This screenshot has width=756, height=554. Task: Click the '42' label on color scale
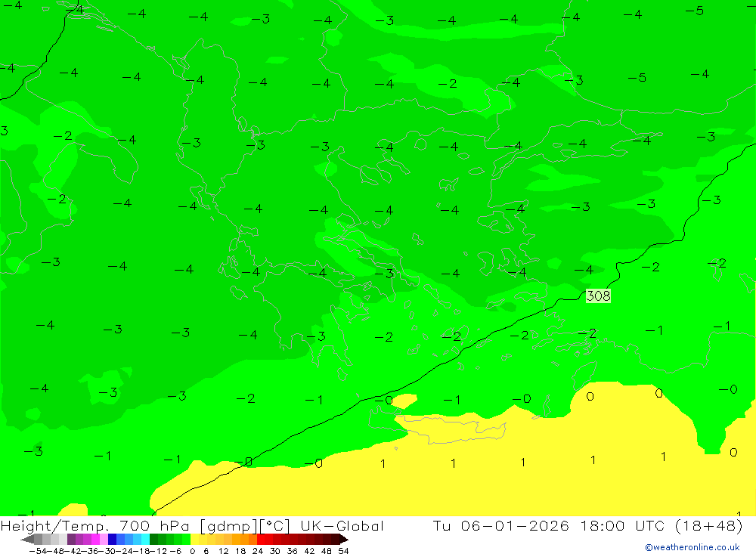[x=309, y=551]
